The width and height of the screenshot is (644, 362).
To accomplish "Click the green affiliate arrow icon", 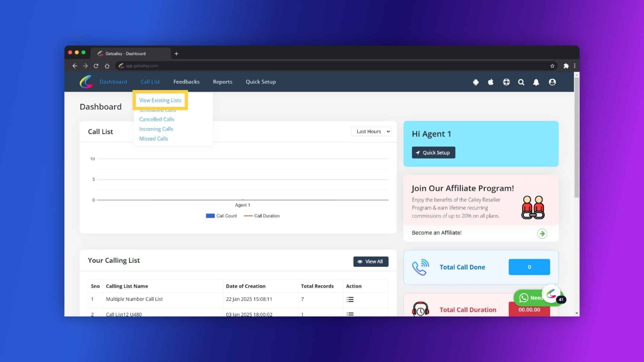I will coord(542,233).
